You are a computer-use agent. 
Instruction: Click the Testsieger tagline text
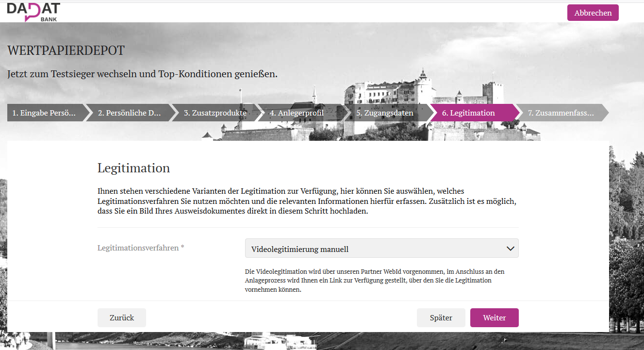pos(143,74)
